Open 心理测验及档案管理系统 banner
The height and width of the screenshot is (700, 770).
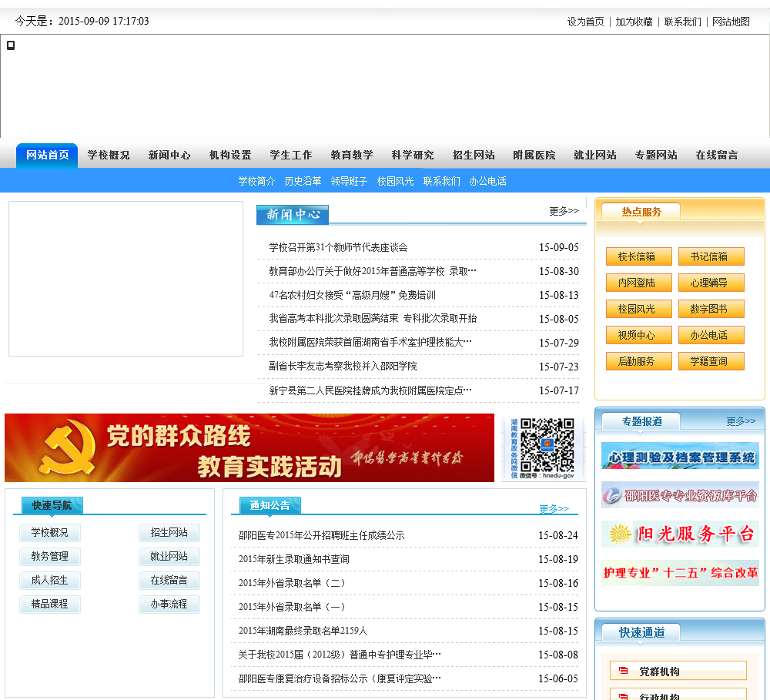pos(680,456)
